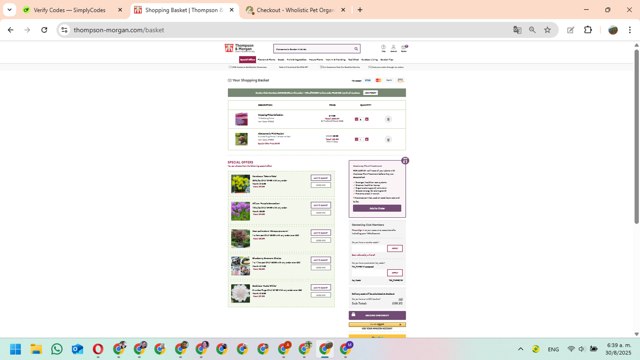This screenshot has height=360, width=640.
Task: Add the red-leaved Acer offer to basket
Action: 321,233
